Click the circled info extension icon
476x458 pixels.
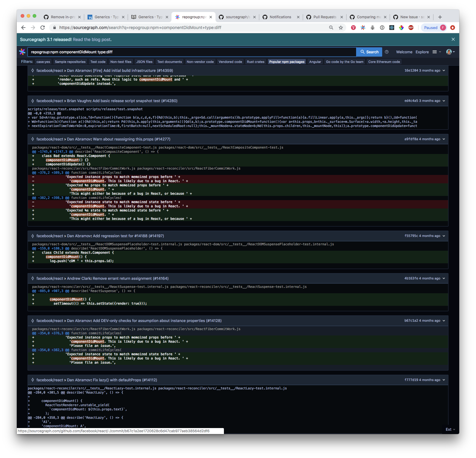tap(382, 28)
